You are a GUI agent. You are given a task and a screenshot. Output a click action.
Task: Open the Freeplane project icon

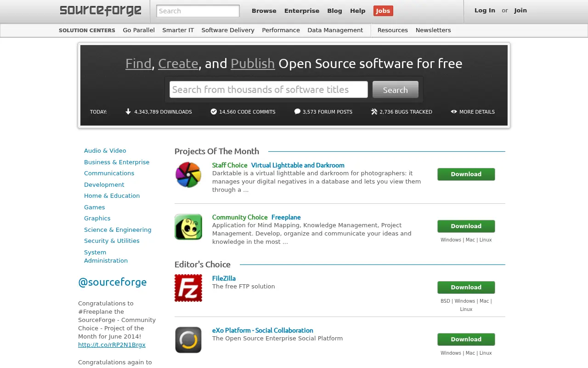pyautogui.click(x=188, y=227)
